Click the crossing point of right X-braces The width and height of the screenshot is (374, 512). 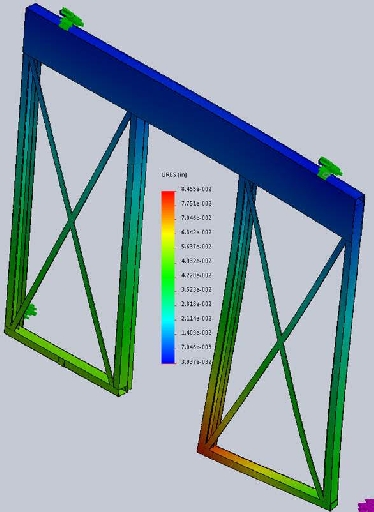click(281, 339)
